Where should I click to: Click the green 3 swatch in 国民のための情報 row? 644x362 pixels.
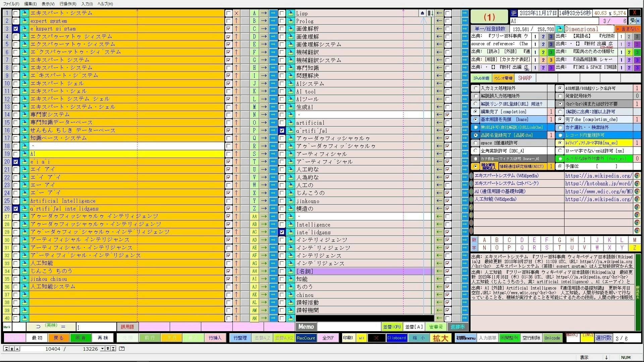637,52
